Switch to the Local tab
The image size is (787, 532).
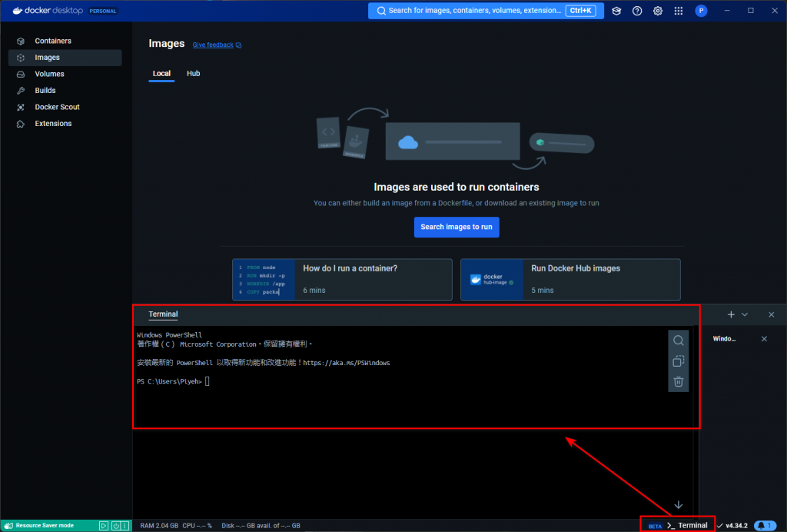click(x=161, y=73)
